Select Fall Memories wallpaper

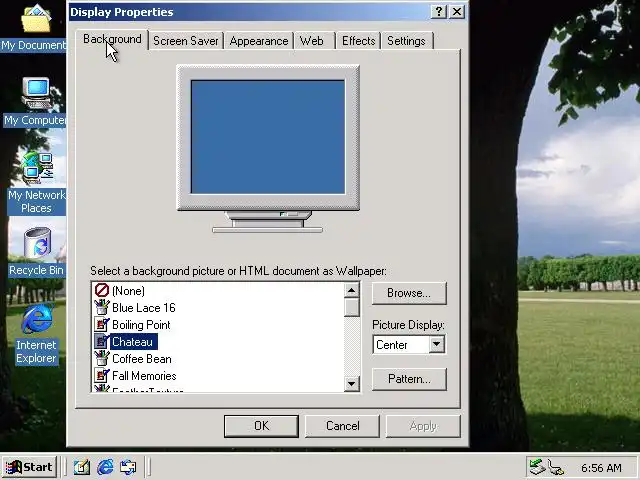pyautogui.click(x=144, y=376)
